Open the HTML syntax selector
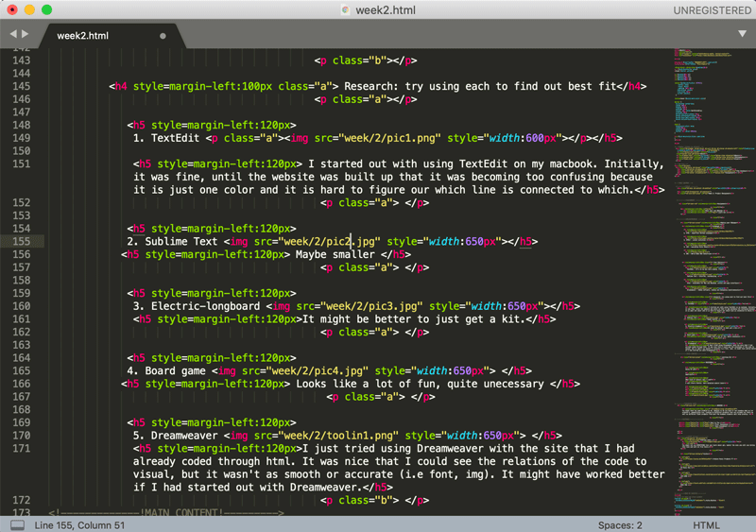The image size is (756, 532). [706, 525]
